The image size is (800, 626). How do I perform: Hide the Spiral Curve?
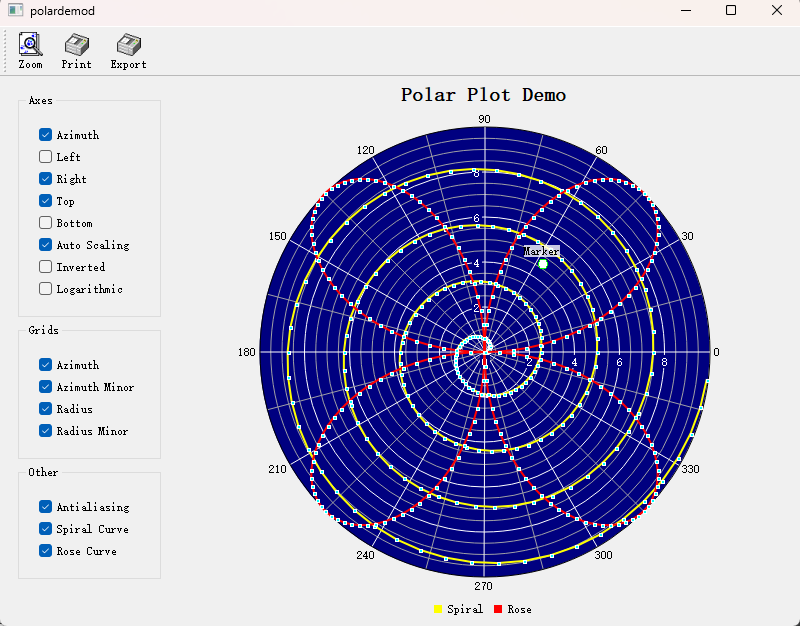[45, 528]
